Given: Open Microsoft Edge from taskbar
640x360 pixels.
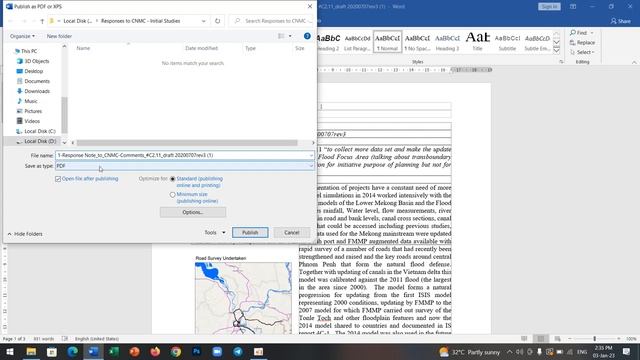Looking at the screenshot, I should (73, 351).
